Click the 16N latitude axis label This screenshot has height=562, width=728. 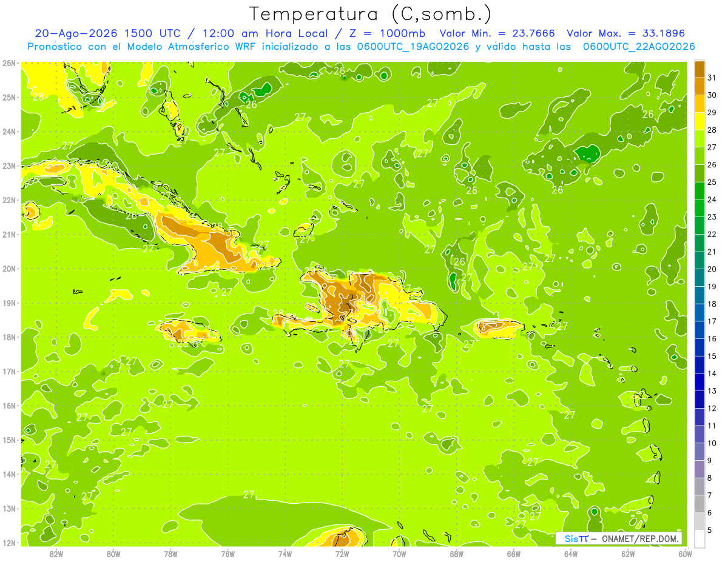coord(8,406)
